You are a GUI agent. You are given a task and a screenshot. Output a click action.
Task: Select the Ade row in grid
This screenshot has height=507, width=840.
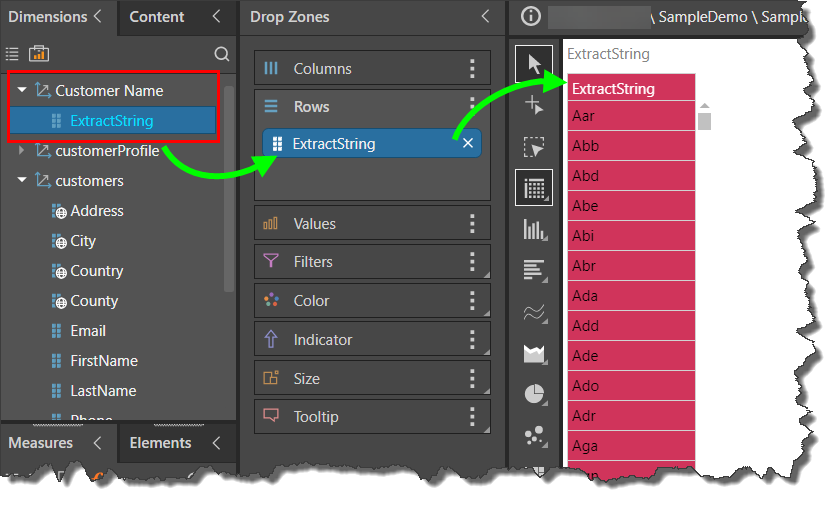pos(632,356)
